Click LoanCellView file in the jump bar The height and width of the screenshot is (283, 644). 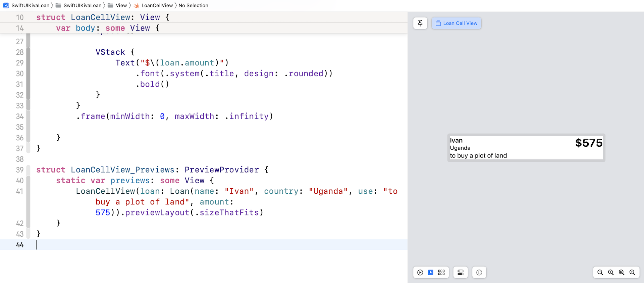[x=157, y=5]
